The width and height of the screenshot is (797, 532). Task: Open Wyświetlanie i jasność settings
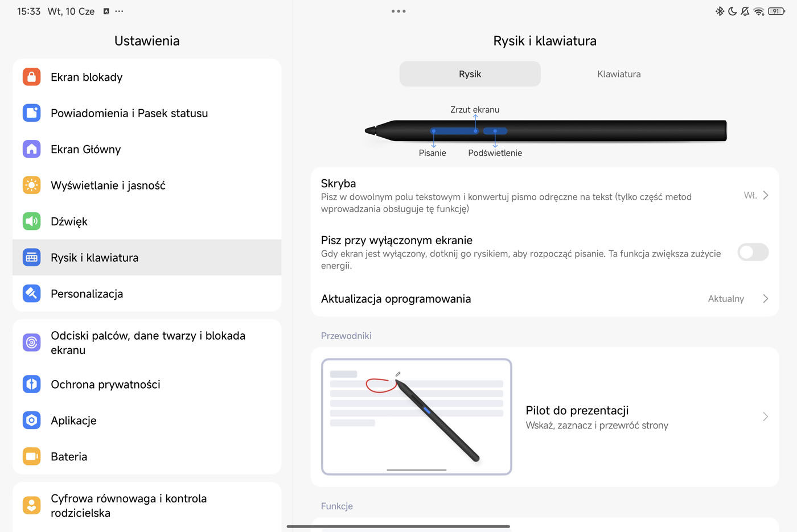pos(147,185)
